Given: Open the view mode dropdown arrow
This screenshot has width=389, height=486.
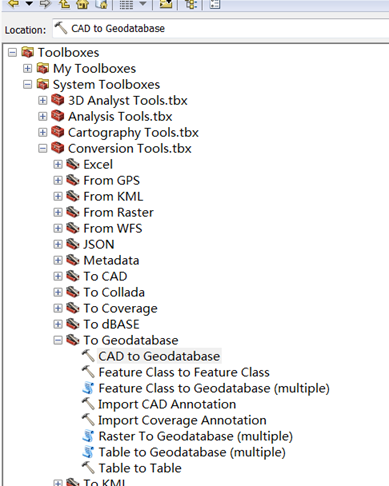Looking at the screenshot, I should (x=143, y=4).
